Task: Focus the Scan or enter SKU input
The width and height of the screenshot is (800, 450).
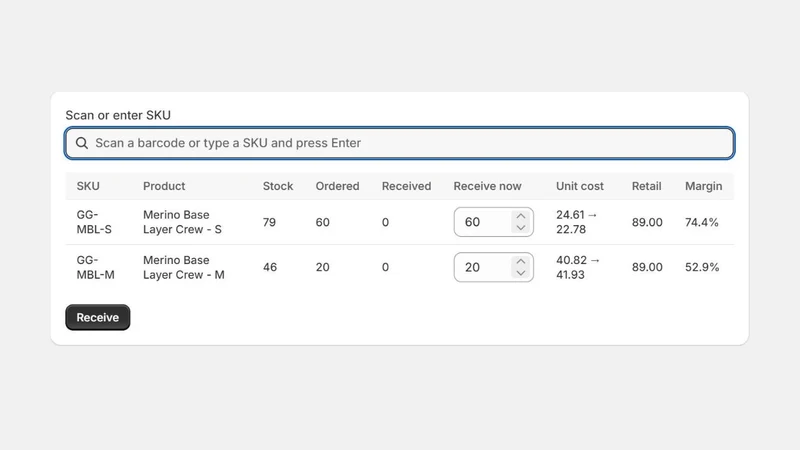Action: [399, 143]
